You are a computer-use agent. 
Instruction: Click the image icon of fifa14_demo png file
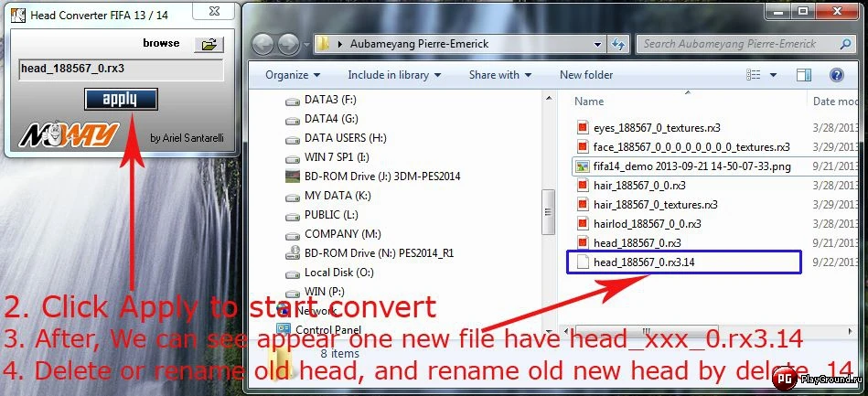coord(582,166)
